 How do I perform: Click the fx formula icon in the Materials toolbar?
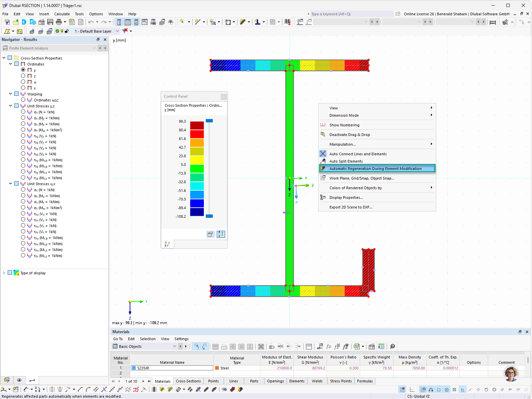329,346
